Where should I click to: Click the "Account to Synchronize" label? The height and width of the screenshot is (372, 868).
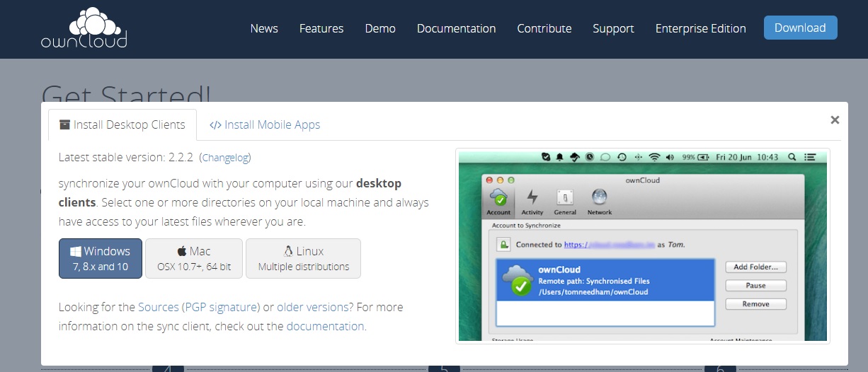[525, 225]
